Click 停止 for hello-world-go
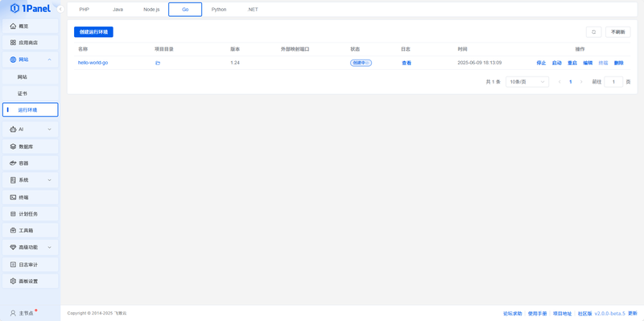The height and width of the screenshot is (321, 644). point(541,63)
